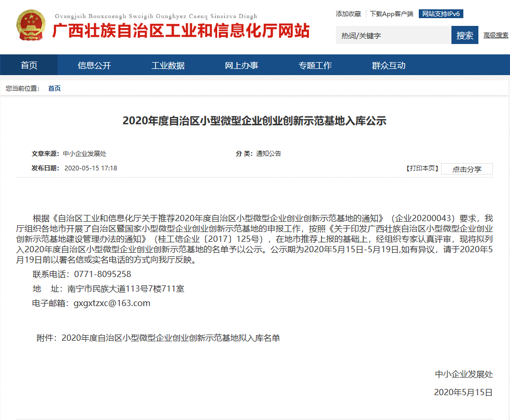The width and height of the screenshot is (510, 420).
Task: Focus the 热词/关键字 search field
Action: 393,35
